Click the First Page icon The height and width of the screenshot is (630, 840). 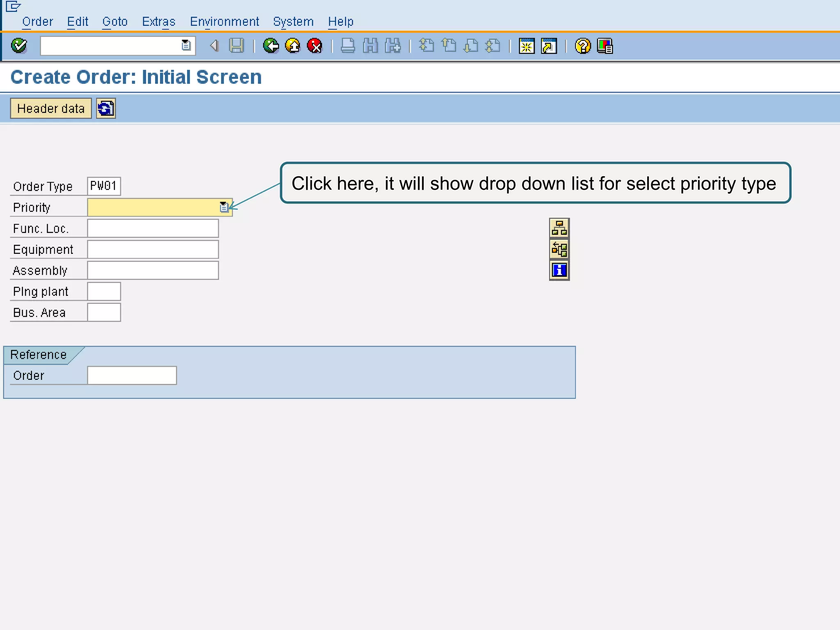click(427, 46)
